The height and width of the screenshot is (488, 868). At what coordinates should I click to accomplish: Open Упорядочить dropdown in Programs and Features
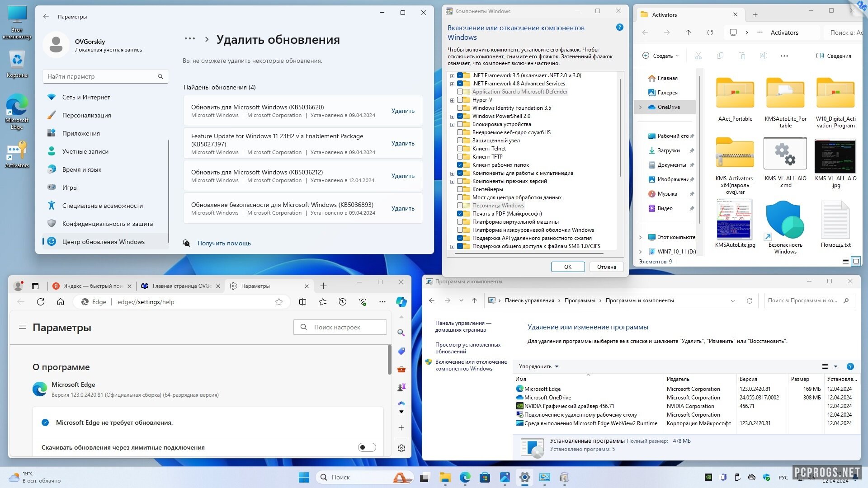(538, 366)
